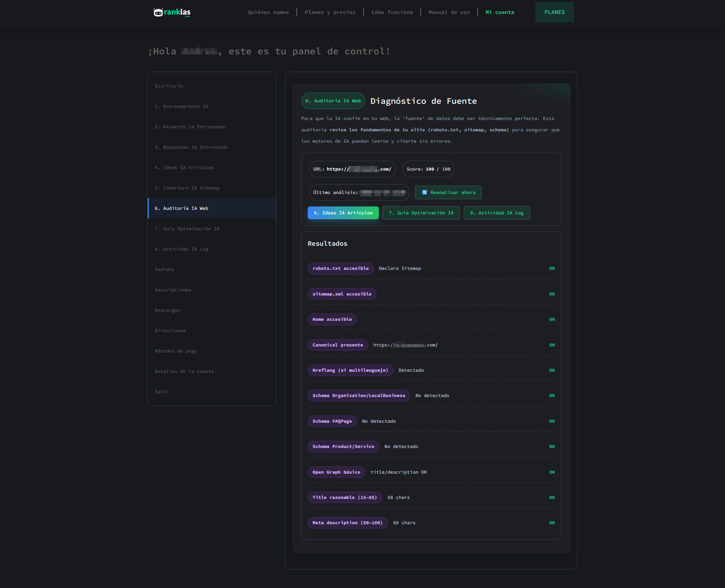
Task: Open 8. Actividad IA Log button
Action: click(497, 213)
